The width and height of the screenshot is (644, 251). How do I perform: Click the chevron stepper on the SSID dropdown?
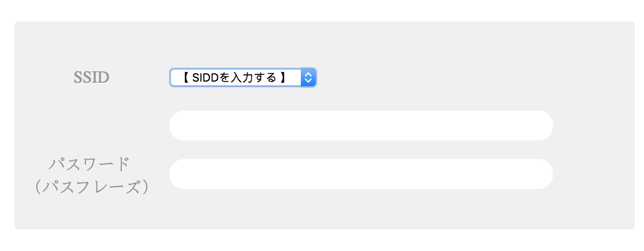pyautogui.click(x=308, y=77)
